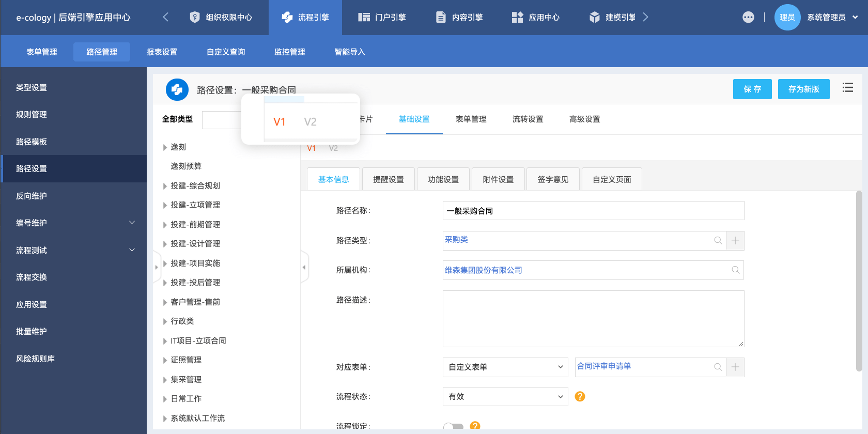Viewport: 868px width, 434px height.
Task: Open the 签字意见 sub-tab
Action: tap(553, 179)
